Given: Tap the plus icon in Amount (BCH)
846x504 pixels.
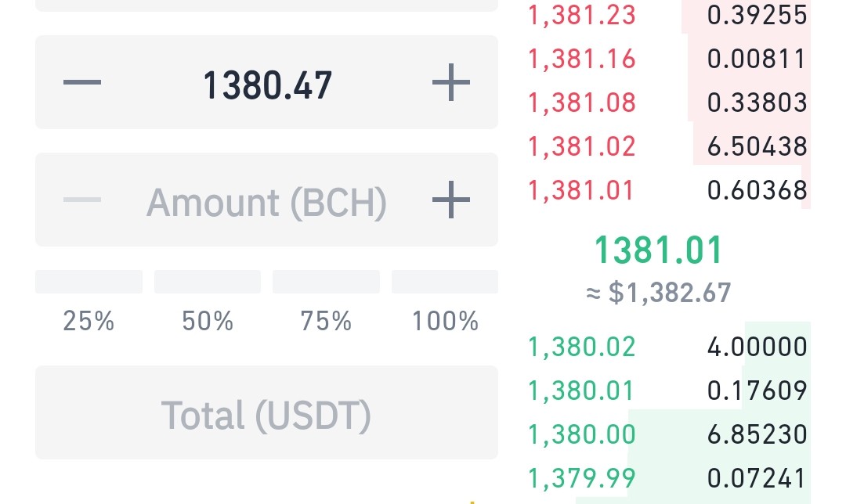Looking at the screenshot, I should [x=451, y=200].
